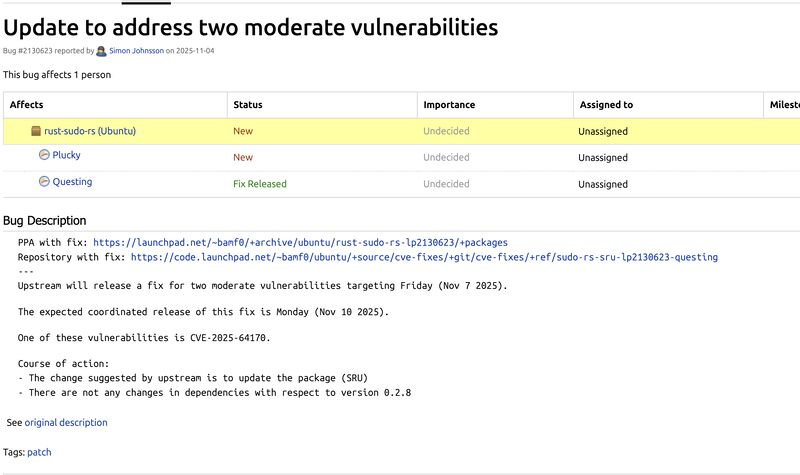Click the New status in rust-sudo-rs row
Image resolution: width=800 pixels, height=475 pixels.
pos(243,131)
